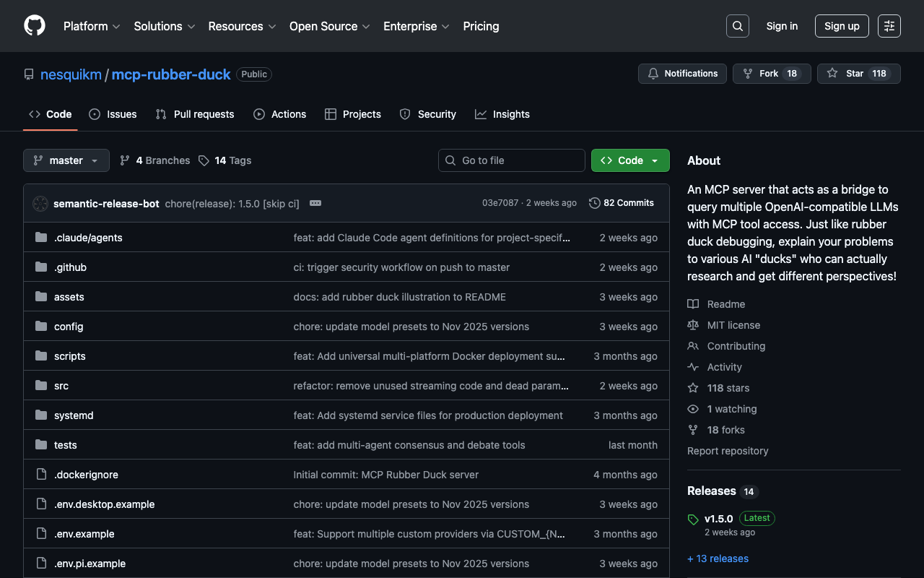Switch to the Issues tab
924x578 pixels.
coord(113,114)
